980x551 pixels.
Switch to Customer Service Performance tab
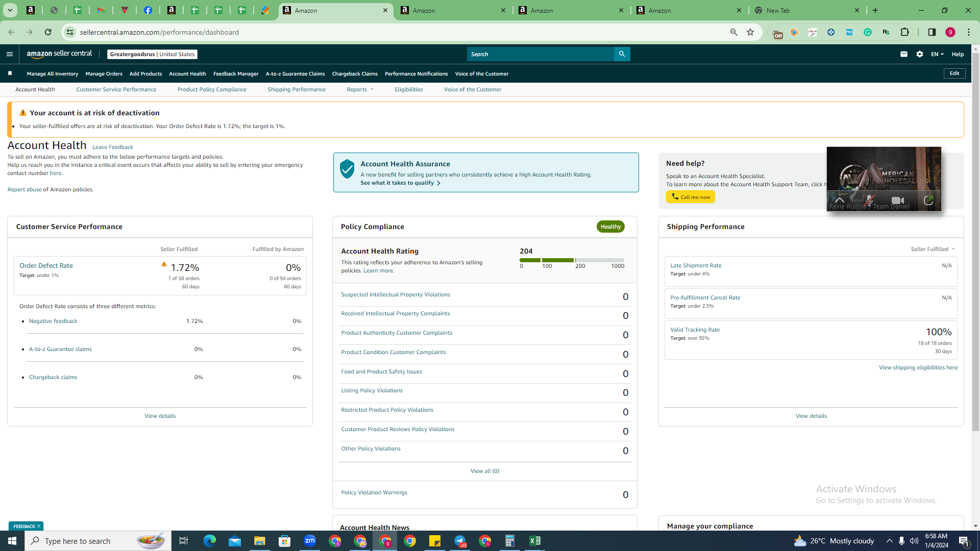click(x=116, y=89)
